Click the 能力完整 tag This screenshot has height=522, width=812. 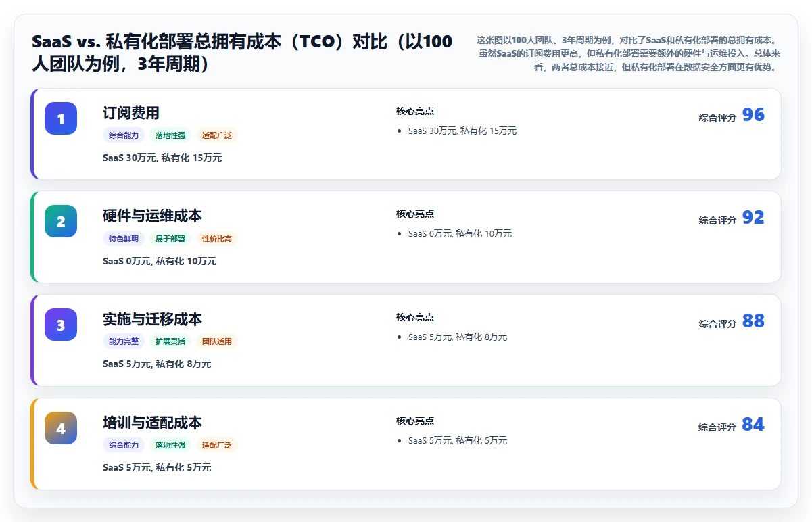tap(124, 341)
